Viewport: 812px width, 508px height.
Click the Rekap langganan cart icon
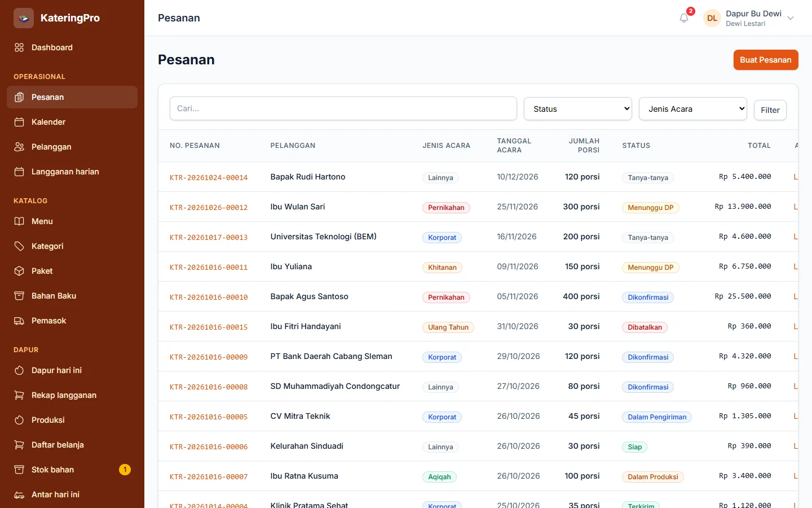(x=19, y=395)
